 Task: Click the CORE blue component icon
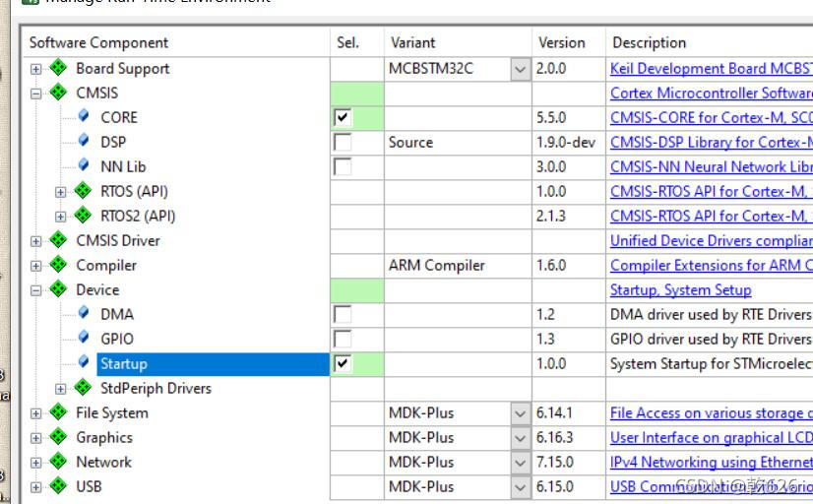(x=84, y=116)
